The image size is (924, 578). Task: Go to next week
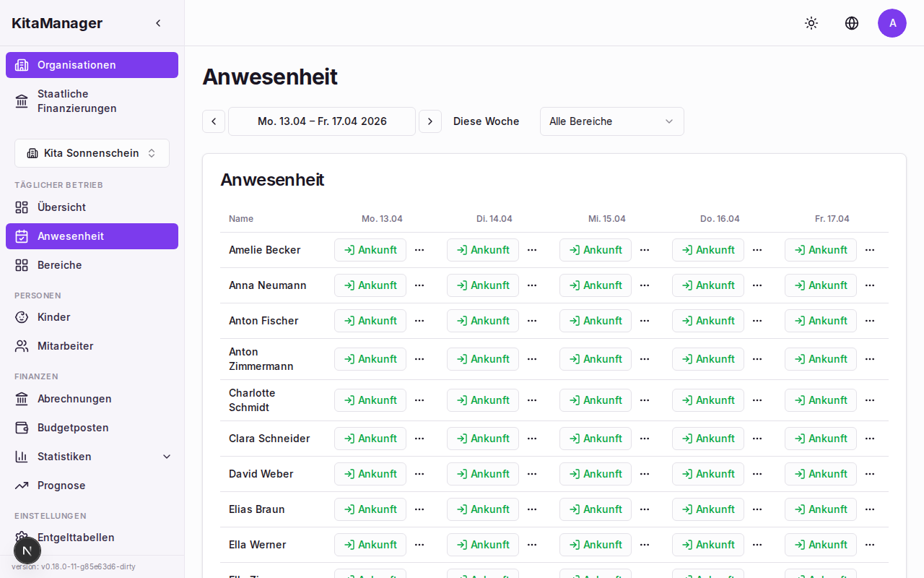point(430,121)
